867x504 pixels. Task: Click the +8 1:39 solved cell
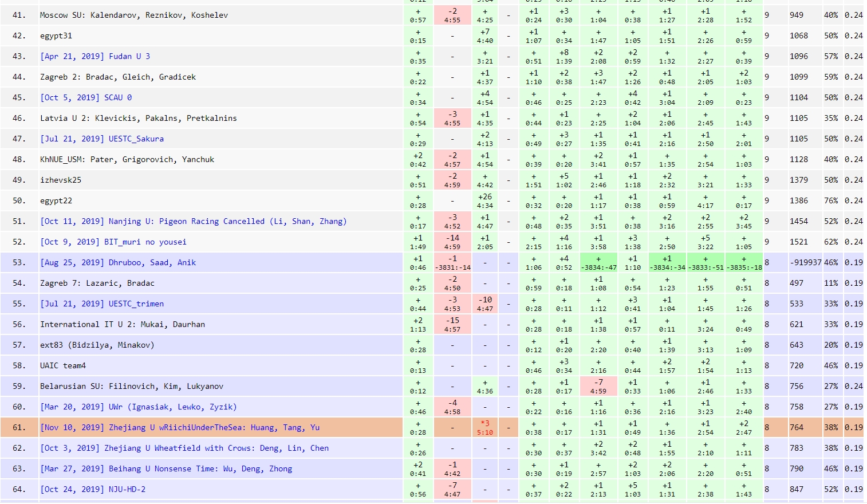click(x=563, y=57)
